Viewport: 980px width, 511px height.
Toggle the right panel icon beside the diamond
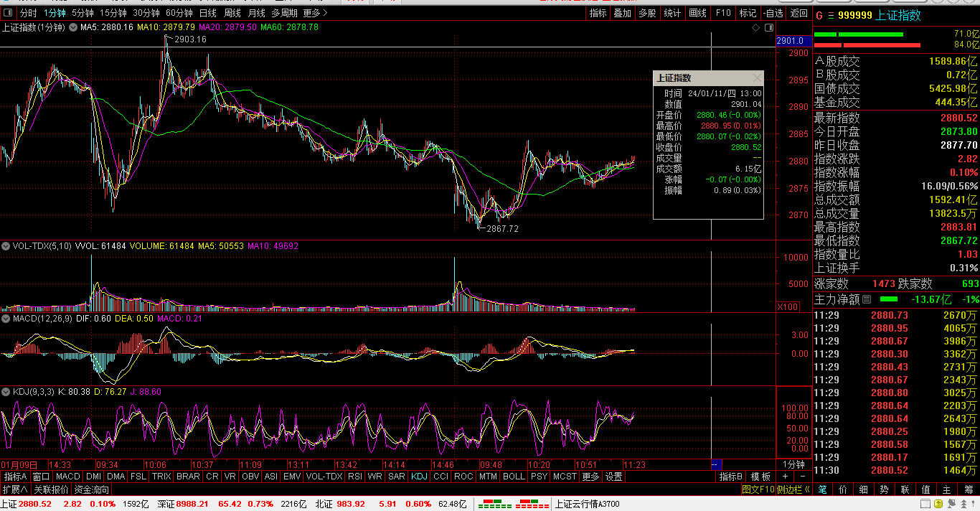click(769, 27)
